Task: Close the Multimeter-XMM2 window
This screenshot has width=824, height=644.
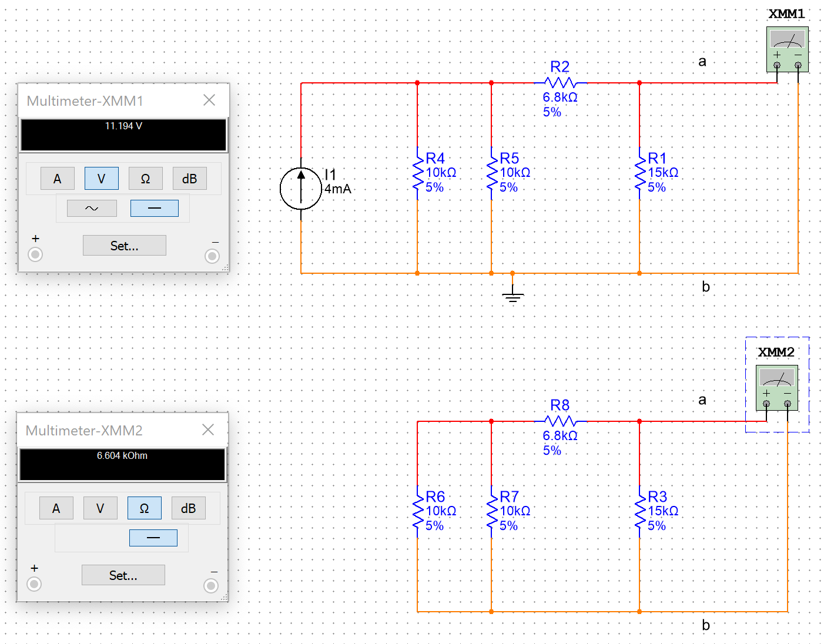Action: [x=208, y=430]
